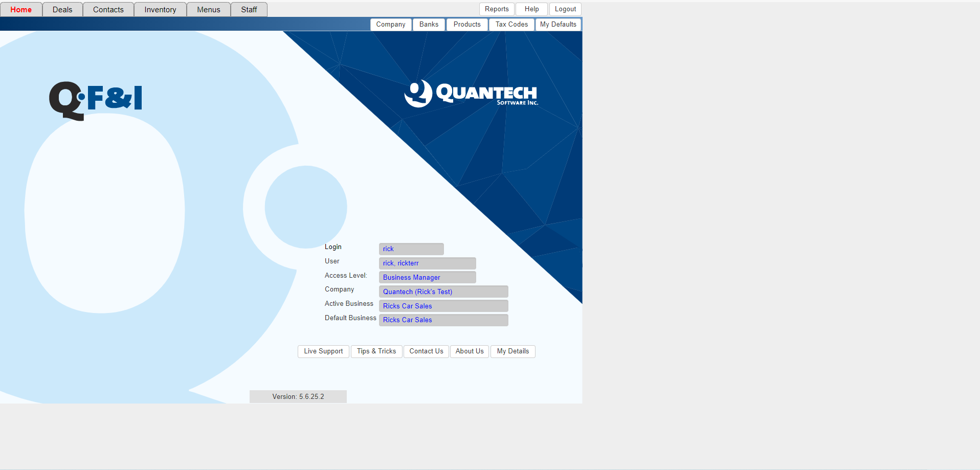Open the Products tab
This screenshot has width=980, height=470.
(x=466, y=24)
